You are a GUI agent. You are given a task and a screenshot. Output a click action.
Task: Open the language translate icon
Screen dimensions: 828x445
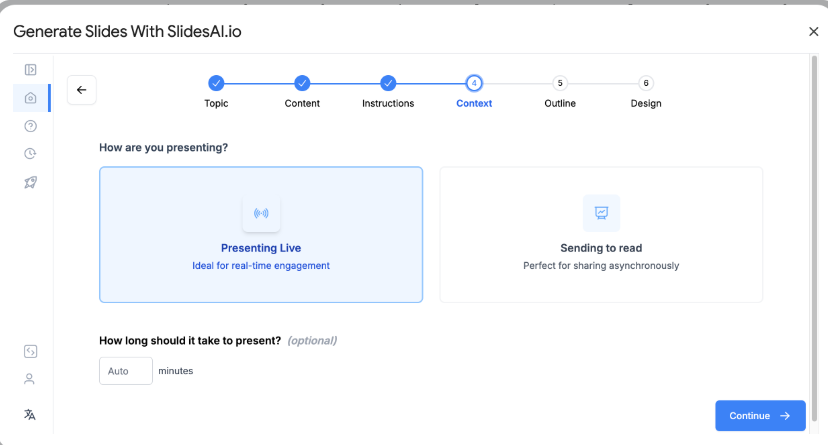tap(30, 414)
